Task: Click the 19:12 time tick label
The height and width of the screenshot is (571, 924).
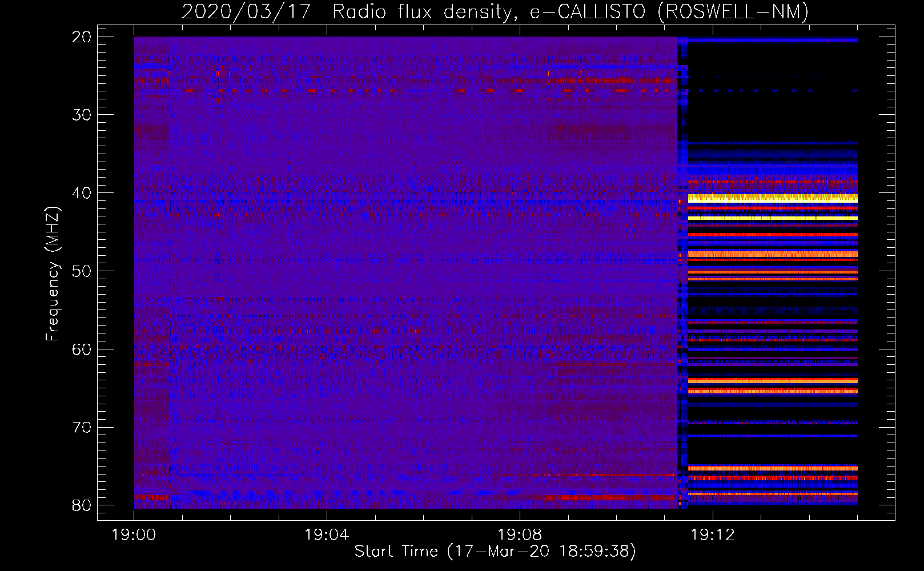Action: pos(713,535)
